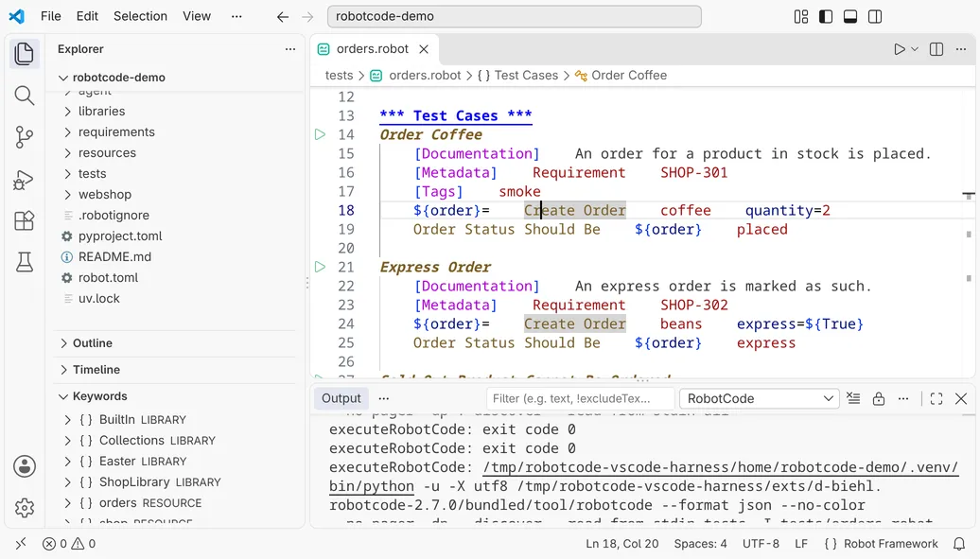Expand the libraries folder
980x559 pixels.
coord(176,111)
